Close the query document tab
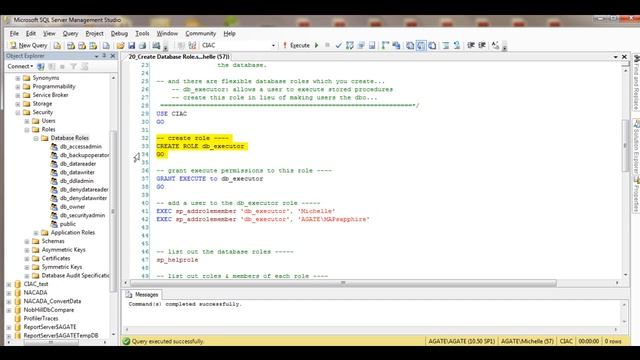 click(x=624, y=57)
